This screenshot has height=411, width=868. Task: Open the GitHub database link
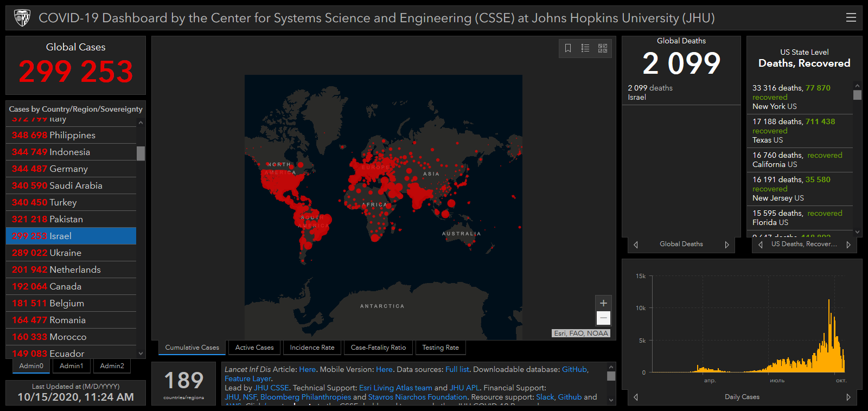574,369
